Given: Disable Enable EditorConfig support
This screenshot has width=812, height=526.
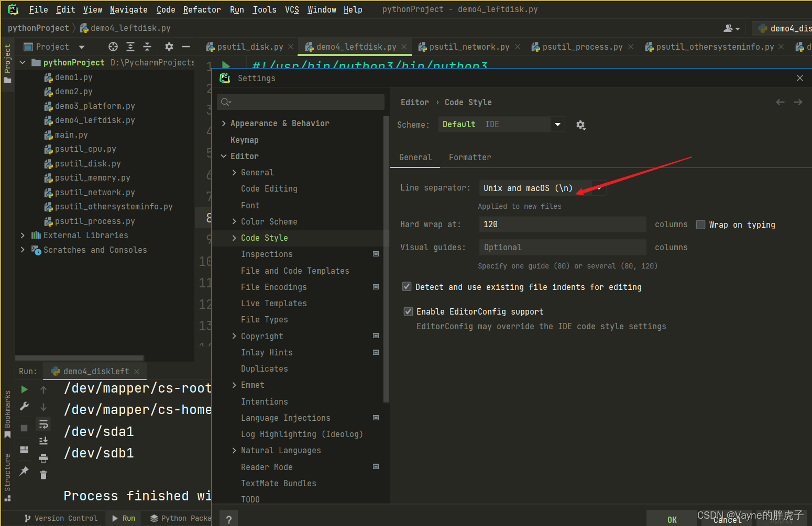Looking at the screenshot, I should point(408,311).
